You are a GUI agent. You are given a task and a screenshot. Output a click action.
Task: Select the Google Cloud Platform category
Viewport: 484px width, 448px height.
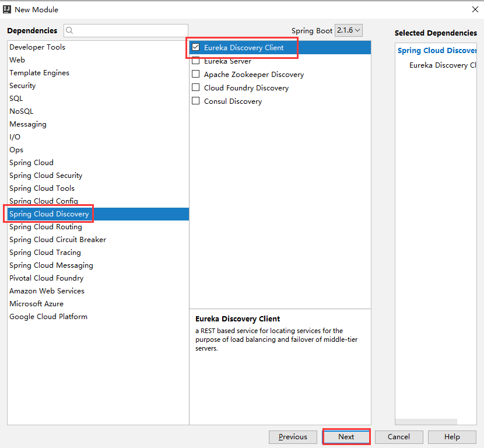pyautogui.click(x=98, y=317)
